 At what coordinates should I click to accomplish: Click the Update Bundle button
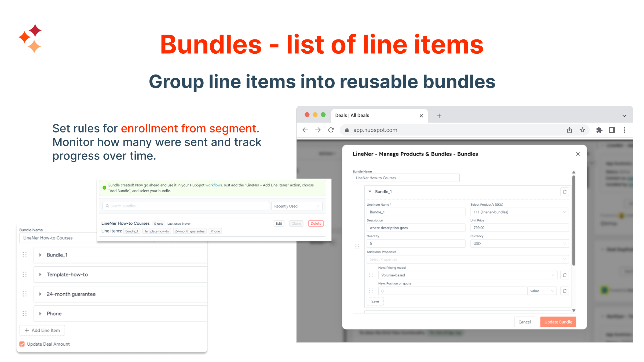coord(558,322)
